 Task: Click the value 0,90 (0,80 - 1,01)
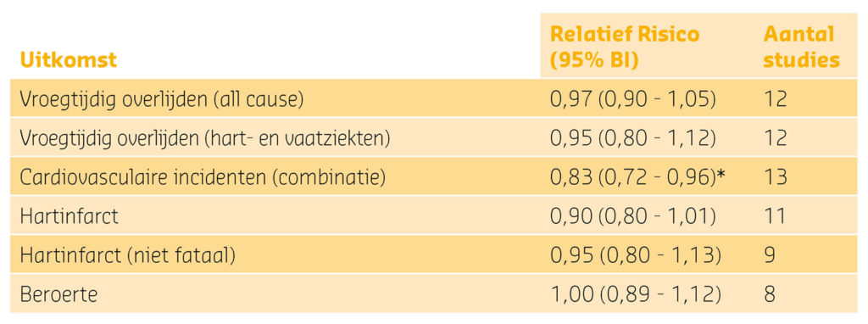(632, 216)
